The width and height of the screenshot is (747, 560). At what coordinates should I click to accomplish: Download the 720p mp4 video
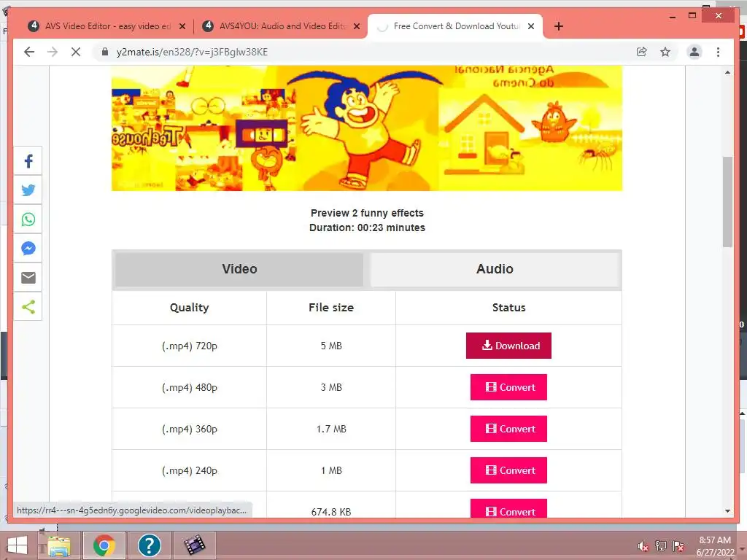click(508, 346)
